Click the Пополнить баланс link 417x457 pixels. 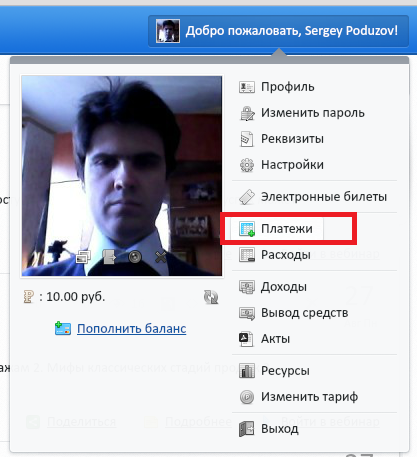(x=131, y=329)
